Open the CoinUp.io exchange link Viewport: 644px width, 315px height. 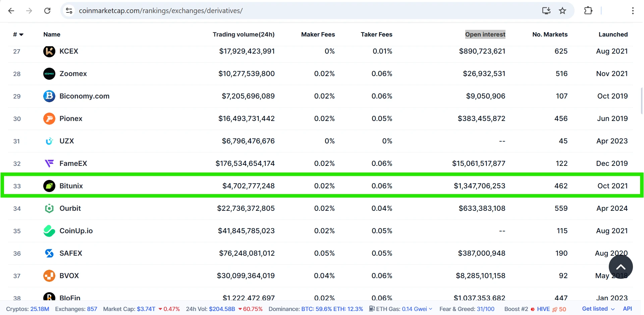(76, 231)
